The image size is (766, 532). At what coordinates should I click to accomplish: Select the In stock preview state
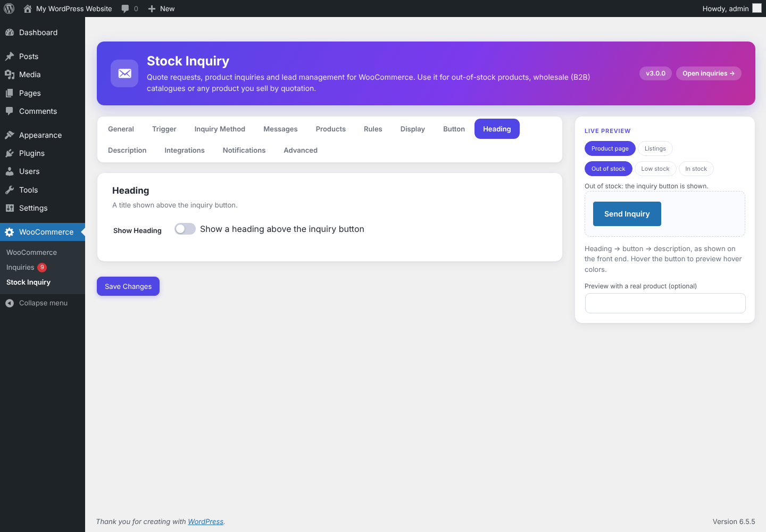tap(696, 169)
